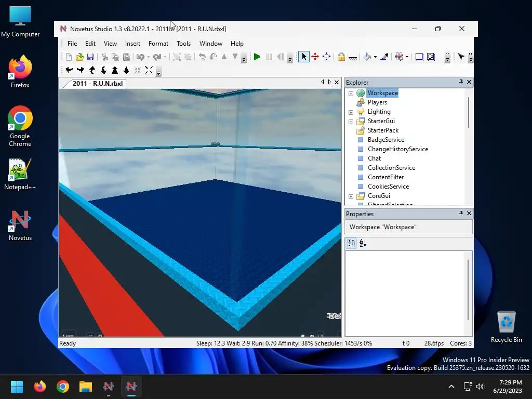Open the Insert menu
This screenshot has height=399, width=532.
click(x=132, y=44)
